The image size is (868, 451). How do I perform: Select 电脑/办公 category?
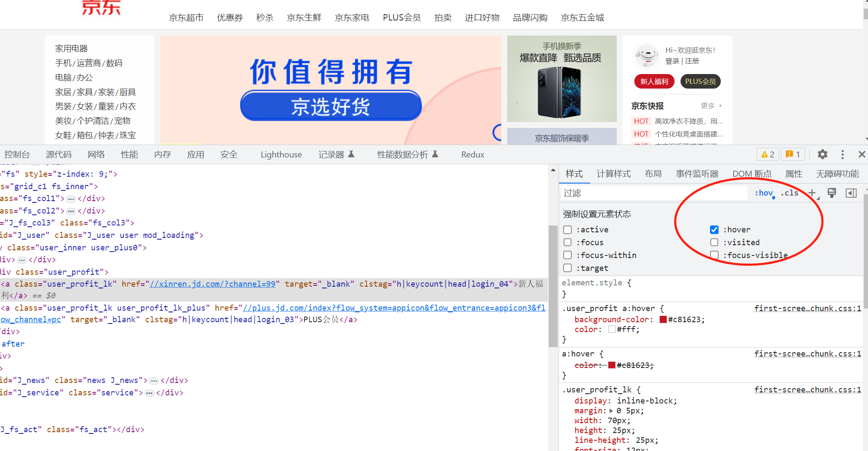click(x=74, y=77)
